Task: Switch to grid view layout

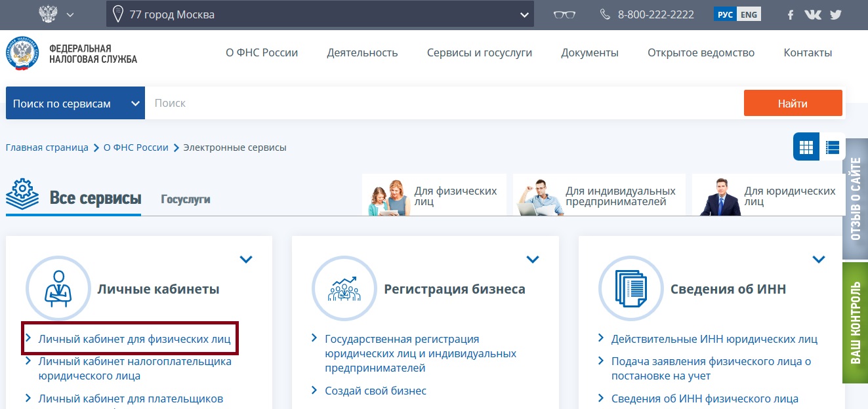Action: 806,147
